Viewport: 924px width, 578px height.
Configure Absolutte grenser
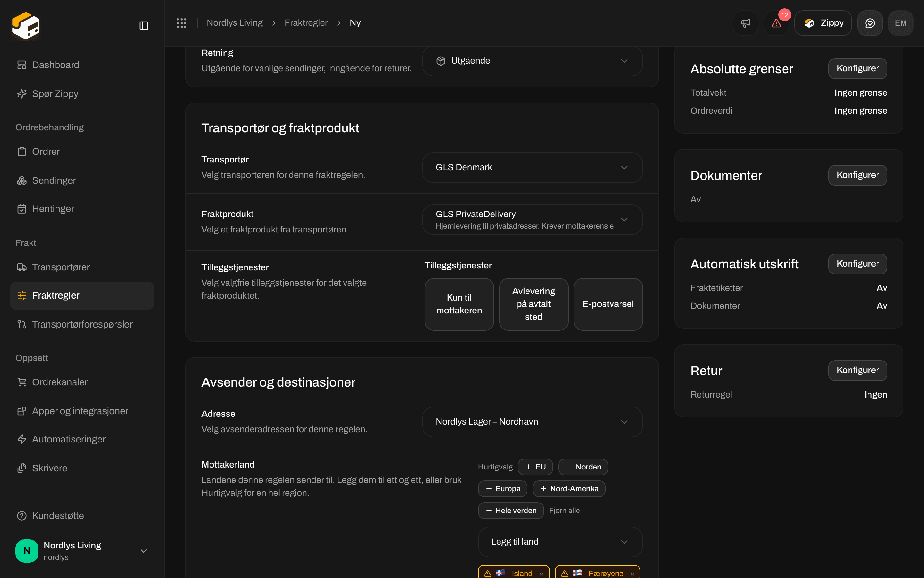[858, 68]
